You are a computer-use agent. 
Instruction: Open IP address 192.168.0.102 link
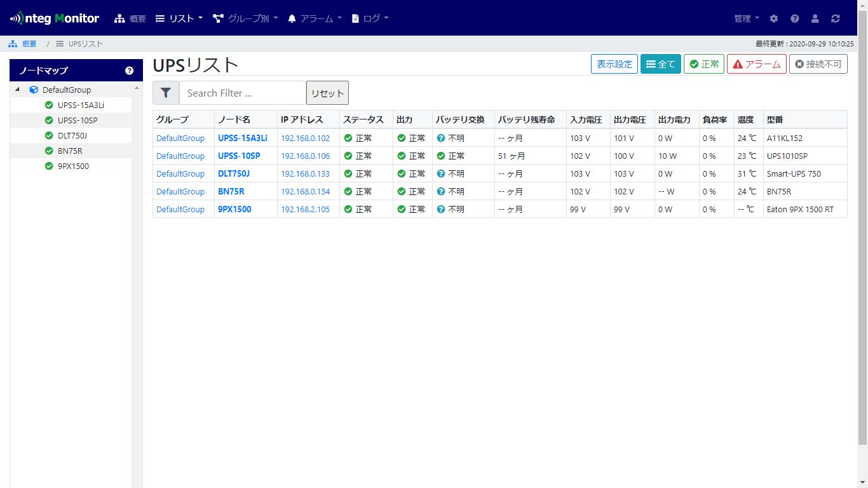(306, 138)
